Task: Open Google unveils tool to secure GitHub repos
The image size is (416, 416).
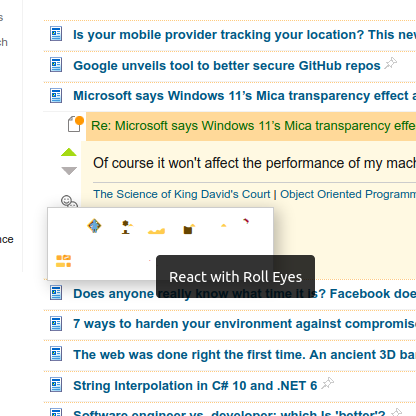Action: point(227,66)
